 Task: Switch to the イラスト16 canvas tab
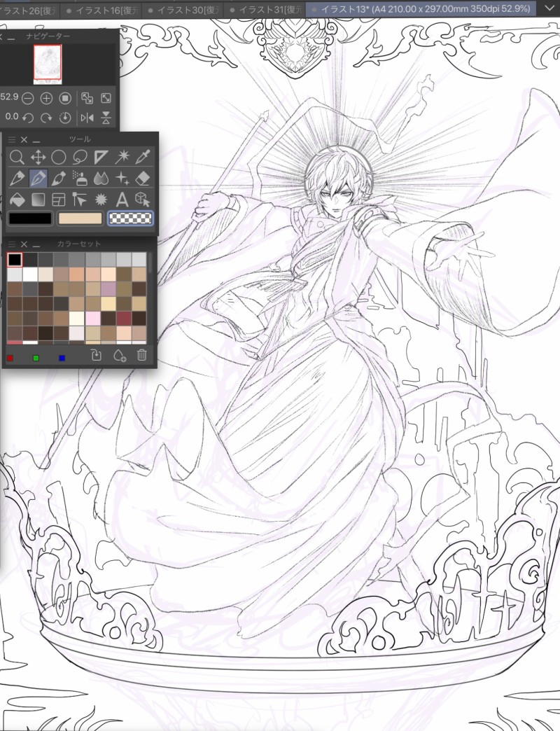click(102, 10)
